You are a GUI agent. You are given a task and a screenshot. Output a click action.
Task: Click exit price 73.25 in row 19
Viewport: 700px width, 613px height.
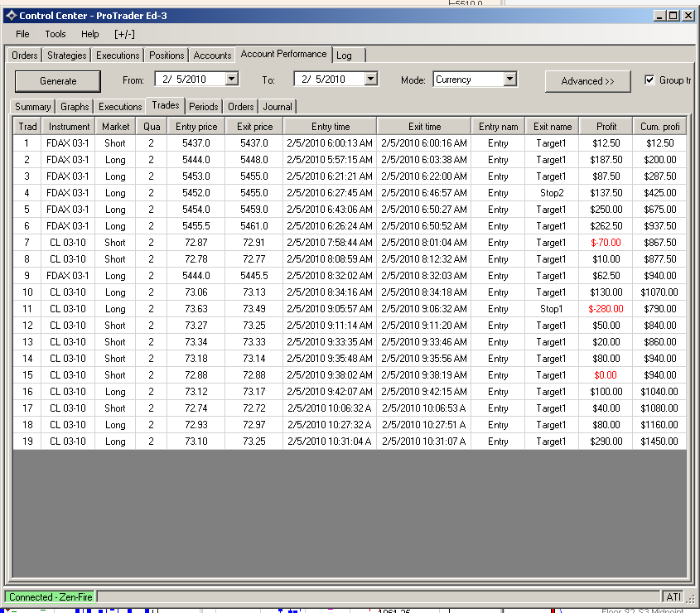[x=254, y=441]
